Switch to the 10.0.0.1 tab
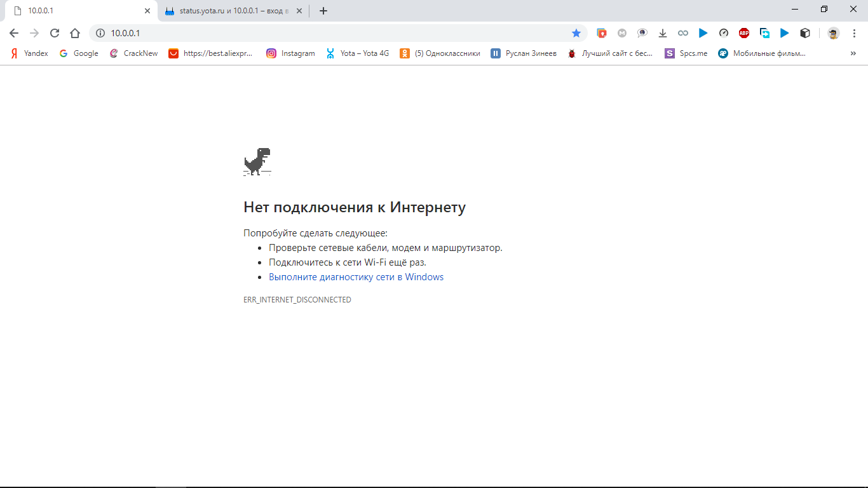The image size is (868, 488). (x=79, y=11)
